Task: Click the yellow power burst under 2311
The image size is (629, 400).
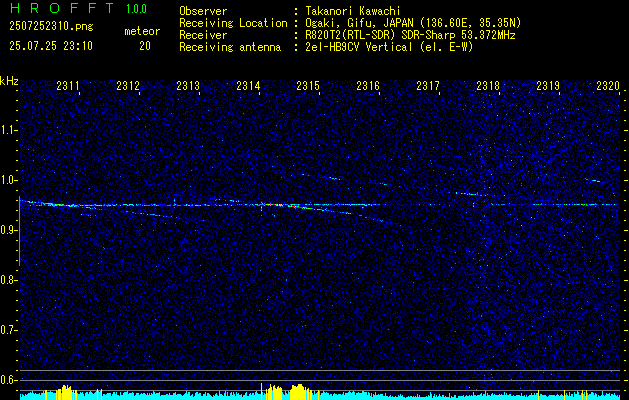Action: 66,392
